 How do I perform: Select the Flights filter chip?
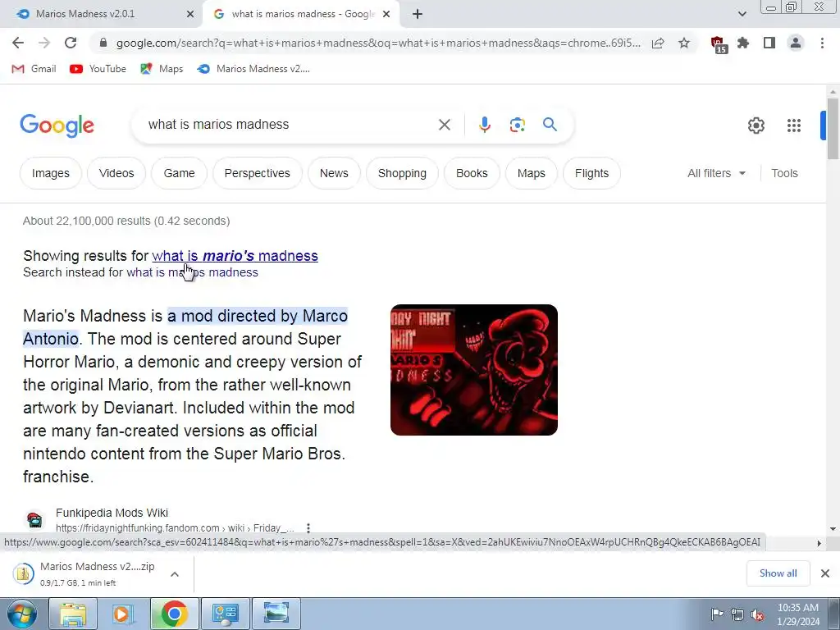point(591,173)
